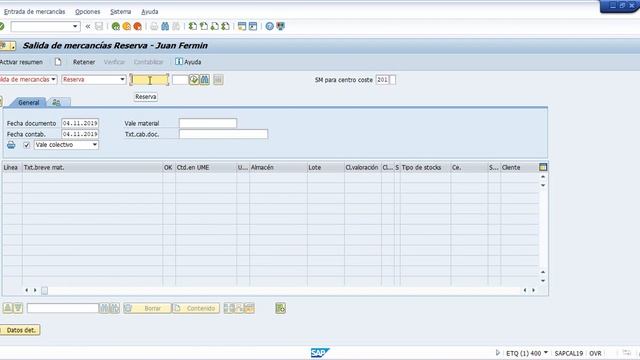Open the Ayuda menu in menu bar
Image resolution: width=640 pixels, height=360 pixels.
[149, 12]
